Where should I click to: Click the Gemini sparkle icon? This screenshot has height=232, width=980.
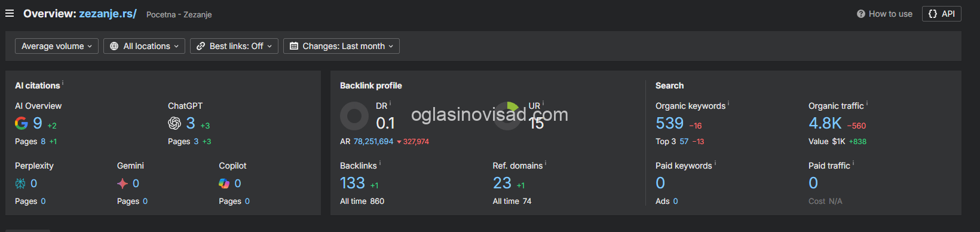pyautogui.click(x=122, y=184)
